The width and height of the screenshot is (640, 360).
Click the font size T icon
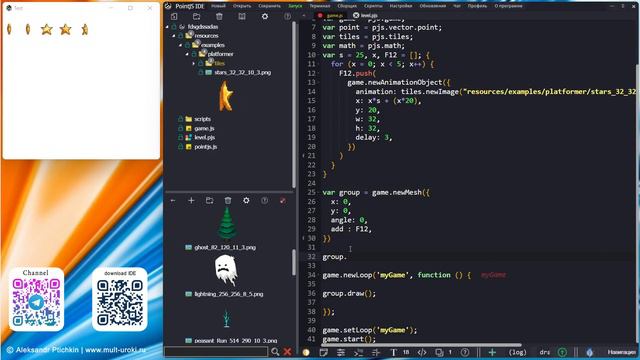coord(393,352)
